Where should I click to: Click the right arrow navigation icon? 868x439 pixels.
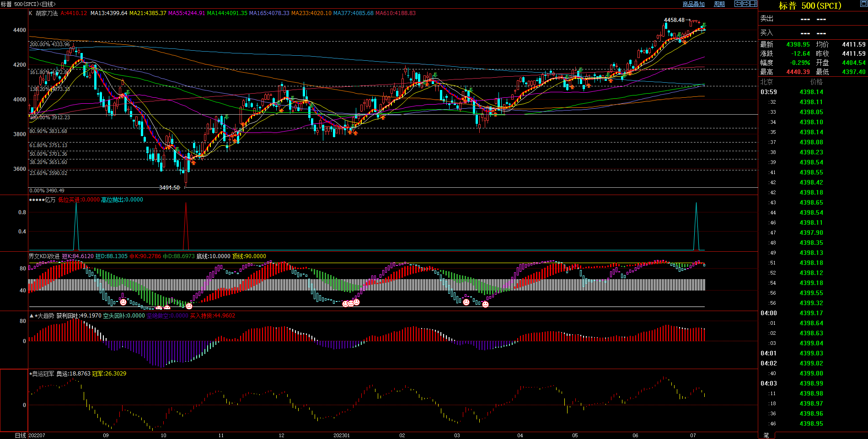coord(745,4)
